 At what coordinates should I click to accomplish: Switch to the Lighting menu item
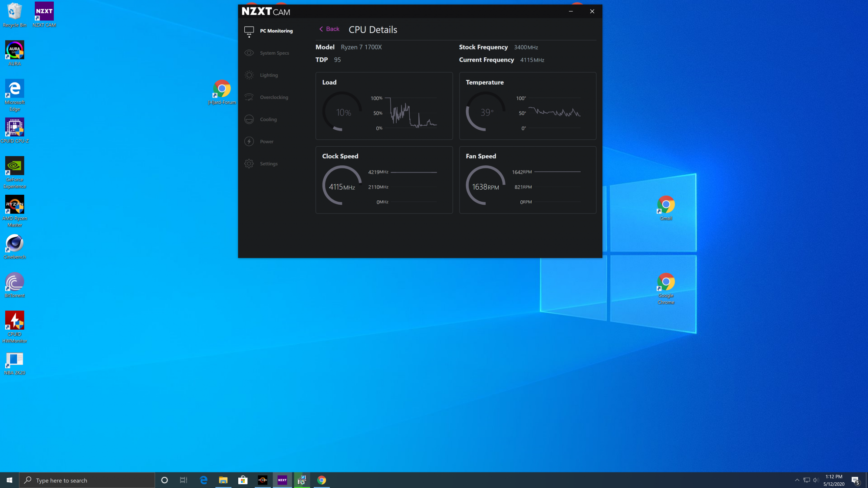pos(269,75)
